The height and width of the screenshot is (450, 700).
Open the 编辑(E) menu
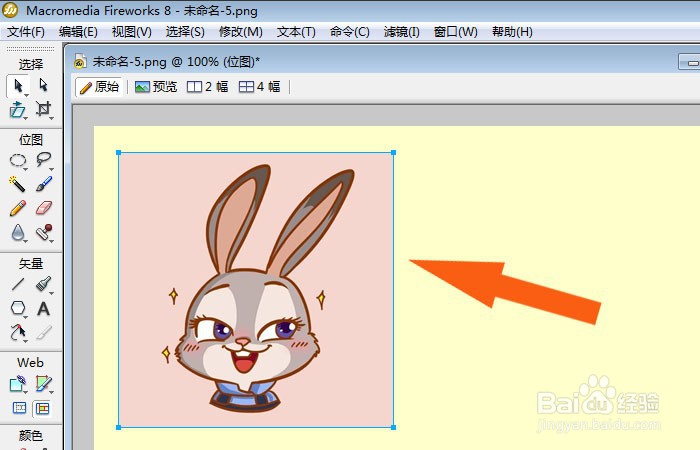click(x=78, y=32)
